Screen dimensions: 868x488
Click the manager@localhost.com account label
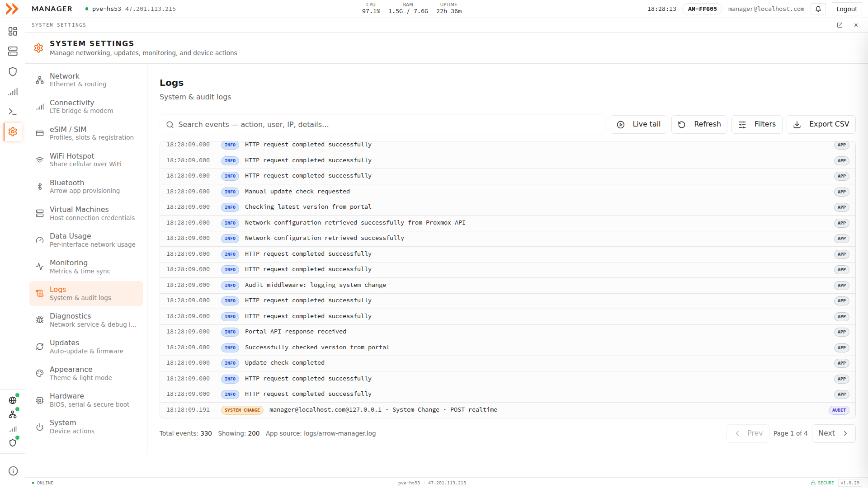766,9
